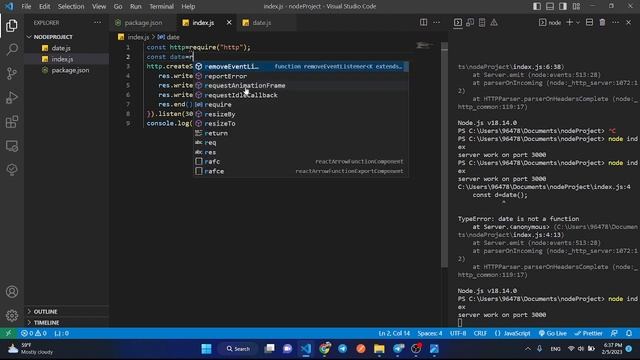Open terminal panel More Actions ellipsis
Viewport: 640px width, 360px height.
[616, 22]
